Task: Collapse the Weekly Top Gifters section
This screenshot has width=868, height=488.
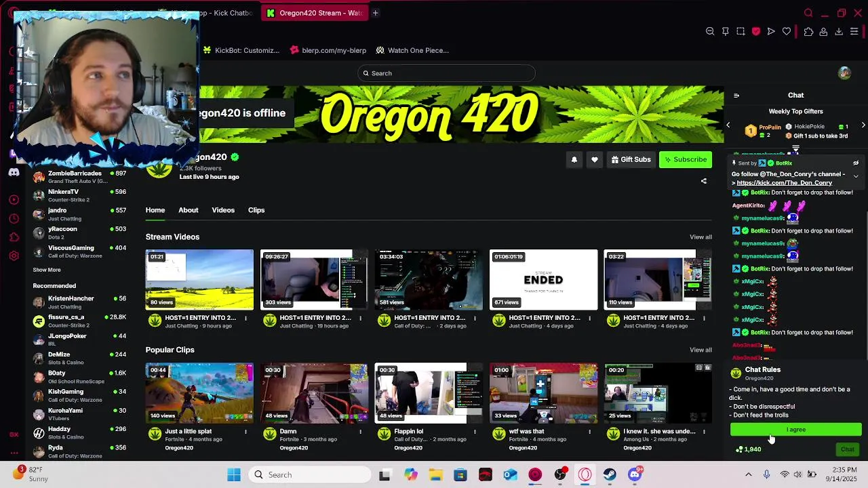Action: tap(795, 147)
